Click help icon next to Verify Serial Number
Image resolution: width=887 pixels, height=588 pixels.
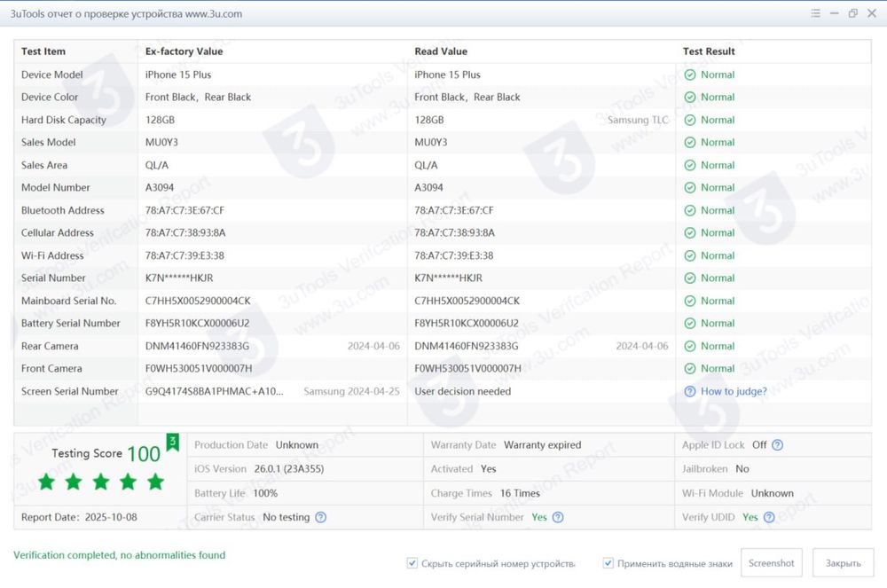point(558,517)
